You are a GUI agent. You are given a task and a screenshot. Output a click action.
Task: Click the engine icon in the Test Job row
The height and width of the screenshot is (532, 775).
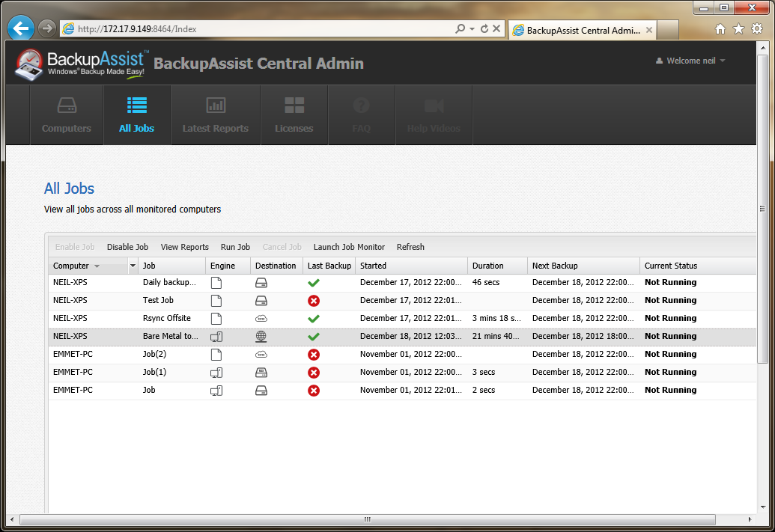(x=216, y=300)
